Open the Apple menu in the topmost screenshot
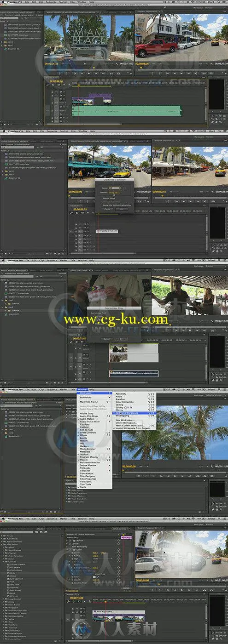Screen dimensions: 228x644 (2, 2)
